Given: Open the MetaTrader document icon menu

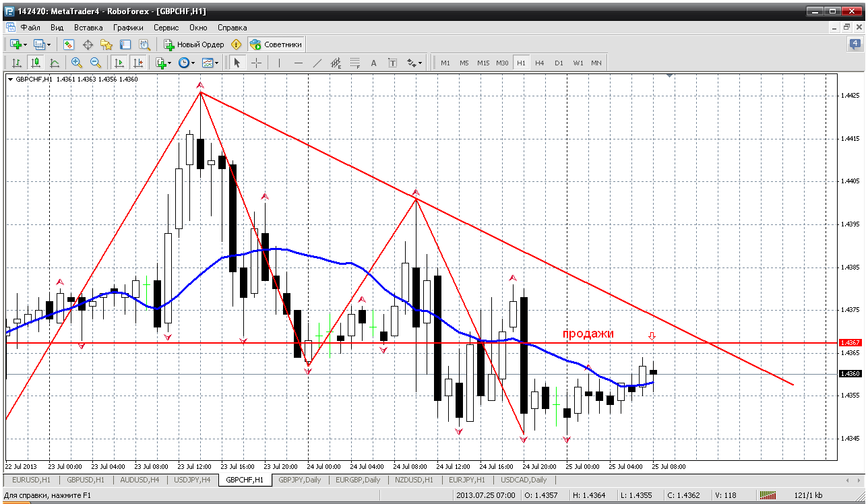Looking at the screenshot, I should [x=9, y=28].
